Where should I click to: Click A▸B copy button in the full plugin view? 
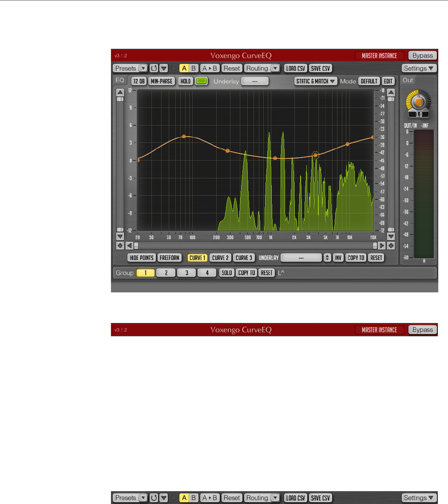210,68
